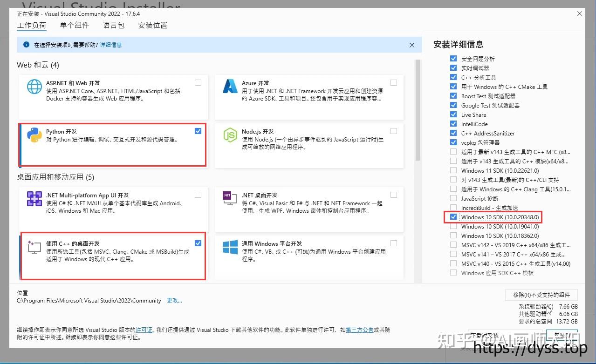Click the Web 和云 (4) section heading

point(38,65)
